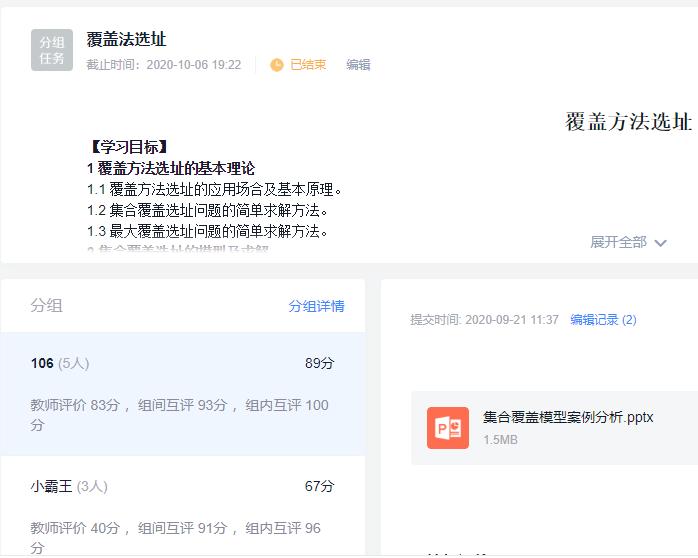Open the orange PowerPoint file icon
Image resolution: width=698 pixels, height=558 pixels.
[x=447, y=428]
